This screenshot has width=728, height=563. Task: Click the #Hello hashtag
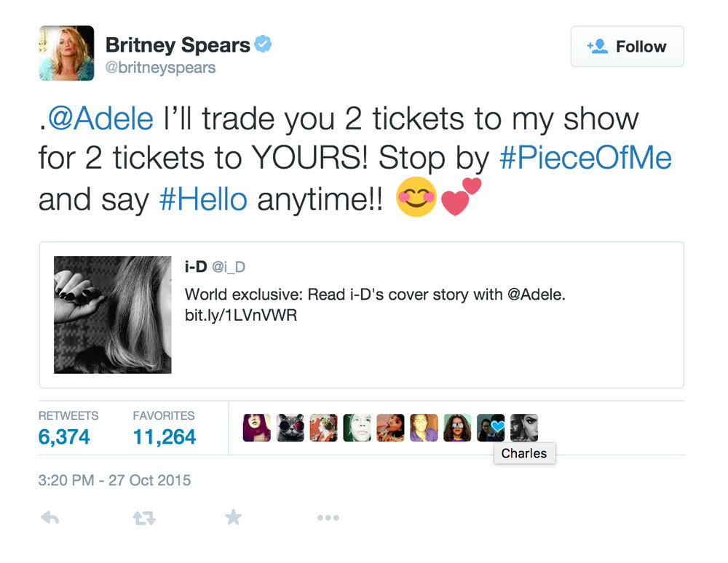click(x=203, y=198)
